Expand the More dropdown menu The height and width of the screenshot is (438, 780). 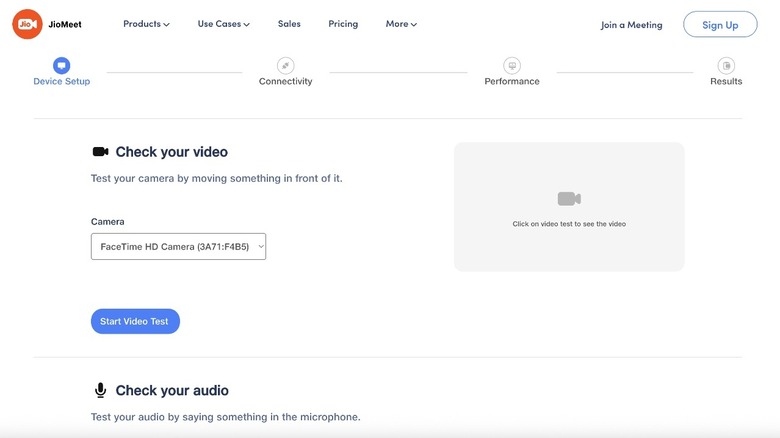pyautogui.click(x=401, y=24)
